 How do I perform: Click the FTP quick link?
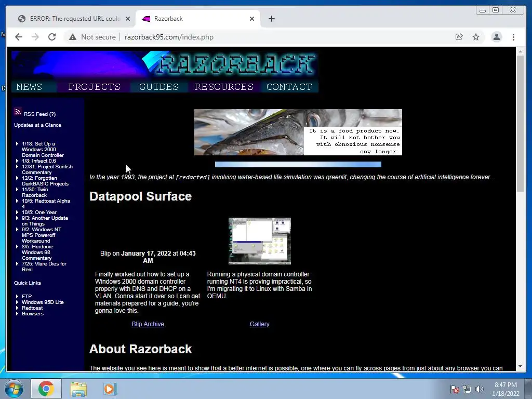(27, 297)
